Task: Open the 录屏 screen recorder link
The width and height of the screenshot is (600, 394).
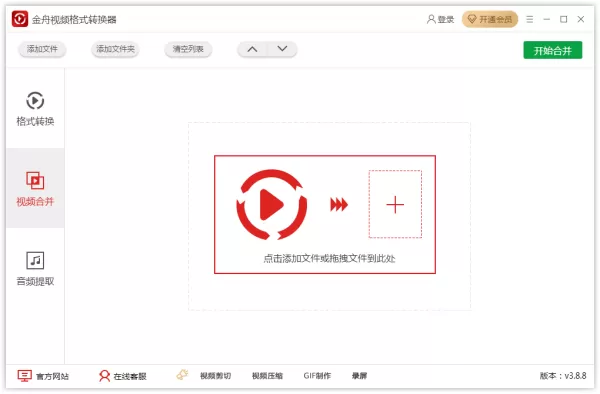Action: (x=359, y=376)
